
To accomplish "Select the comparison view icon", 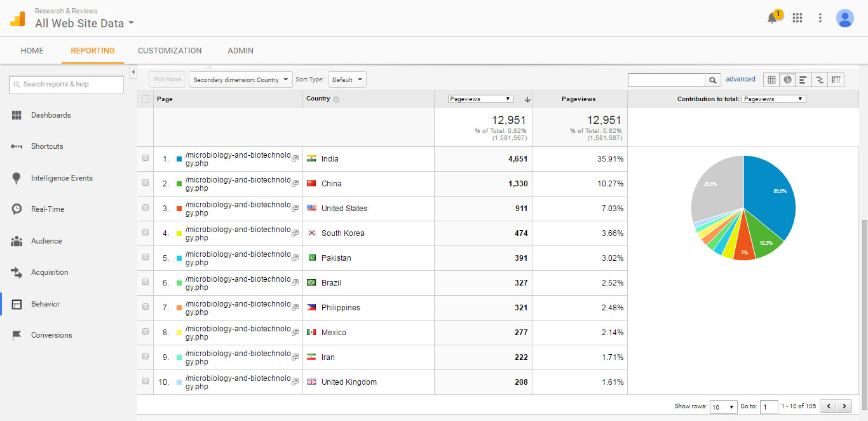I will (x=820, y=79).
